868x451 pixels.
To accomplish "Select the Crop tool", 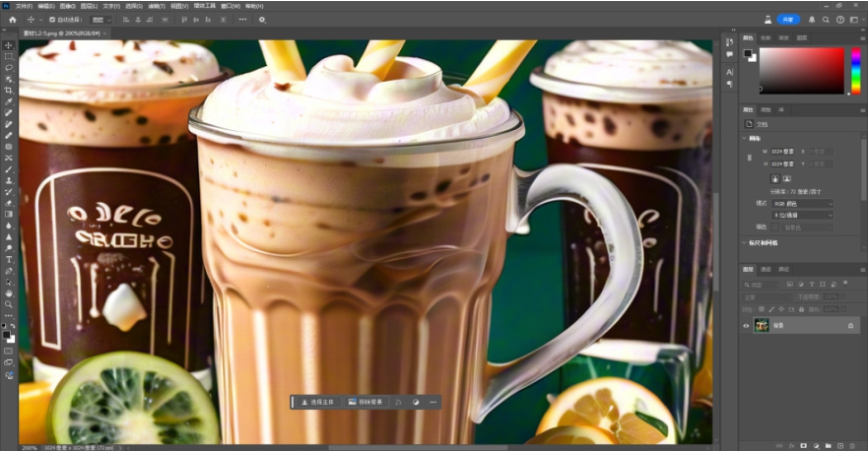I will click(x=9, y=91).
